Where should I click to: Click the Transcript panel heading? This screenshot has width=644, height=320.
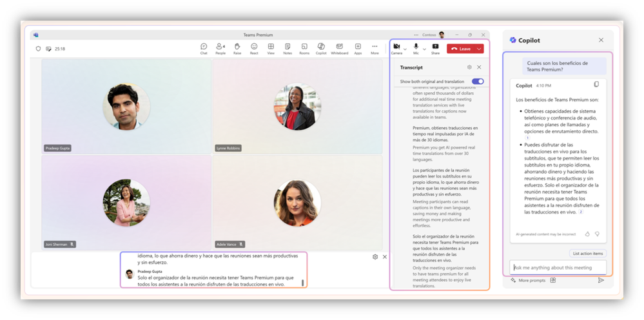point(411,67)
